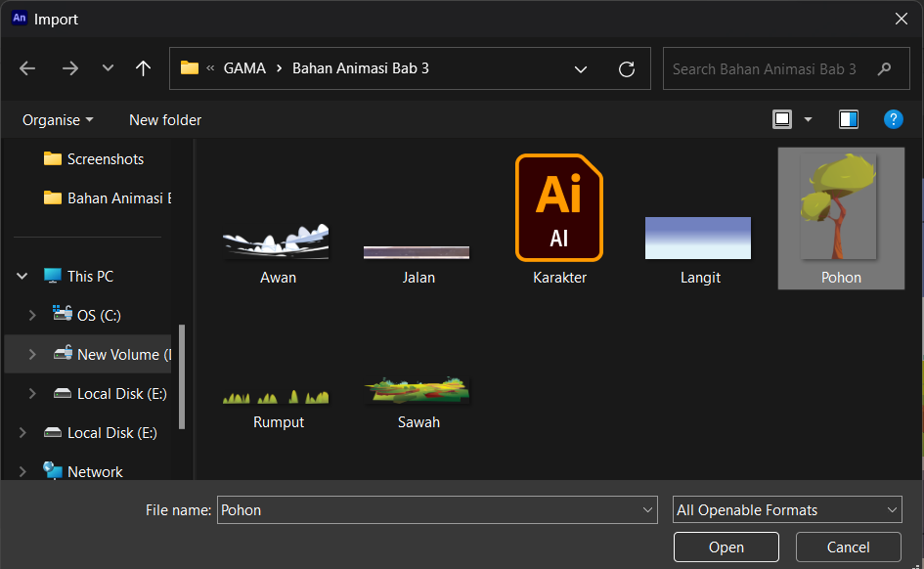924x569 pixels.
Task: Expand the address bar history dropdown
Action: tap(581, 69)
